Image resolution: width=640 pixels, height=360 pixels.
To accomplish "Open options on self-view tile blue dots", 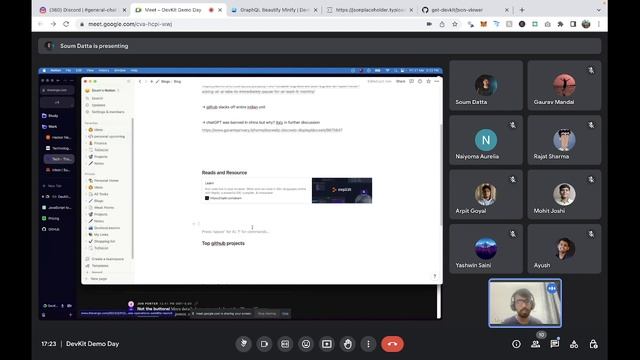I will tap(552, 288).
